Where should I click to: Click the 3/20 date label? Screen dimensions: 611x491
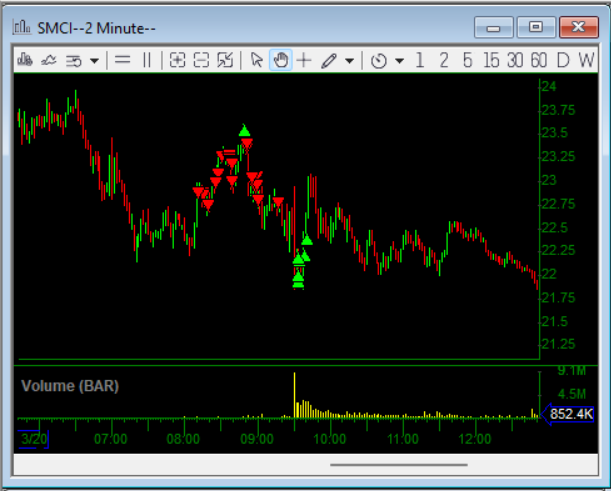pos(34,439)
